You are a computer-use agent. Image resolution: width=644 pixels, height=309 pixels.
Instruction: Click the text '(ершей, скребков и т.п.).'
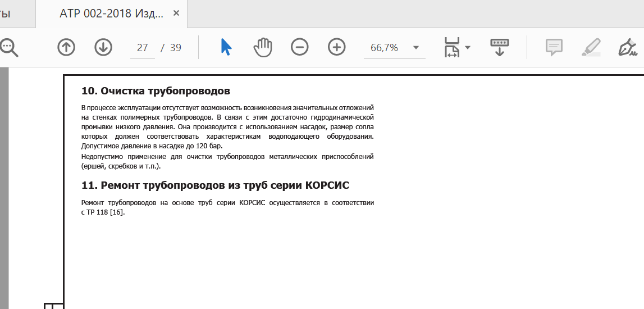(x=121, y=166)
